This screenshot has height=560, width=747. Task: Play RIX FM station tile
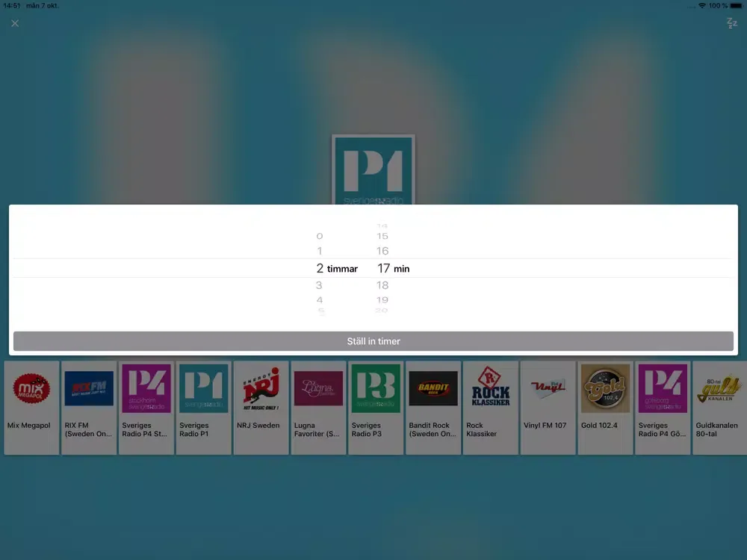click(x=89, y=408)
